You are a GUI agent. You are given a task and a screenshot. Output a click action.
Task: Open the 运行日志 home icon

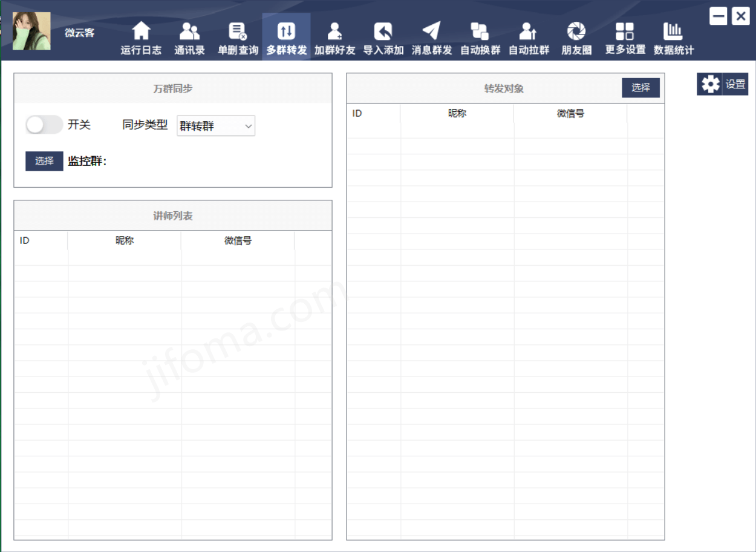point(141,31)
